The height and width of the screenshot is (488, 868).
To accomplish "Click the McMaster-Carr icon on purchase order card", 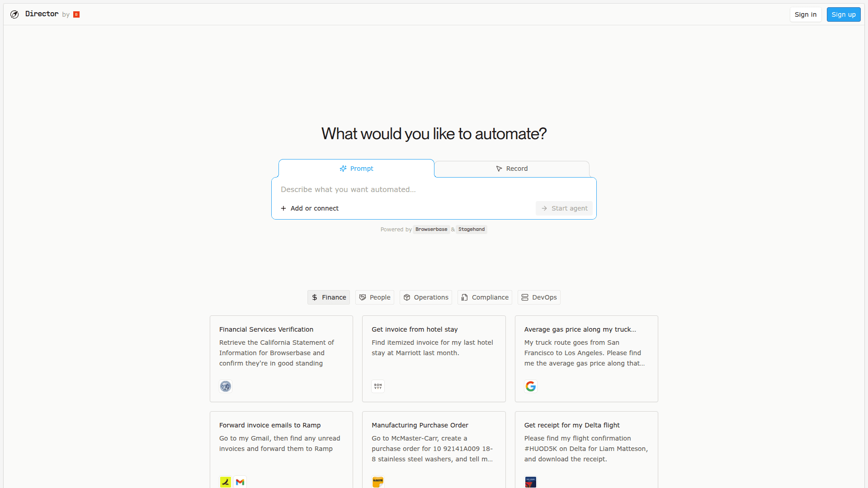I will tap(378, 482).
